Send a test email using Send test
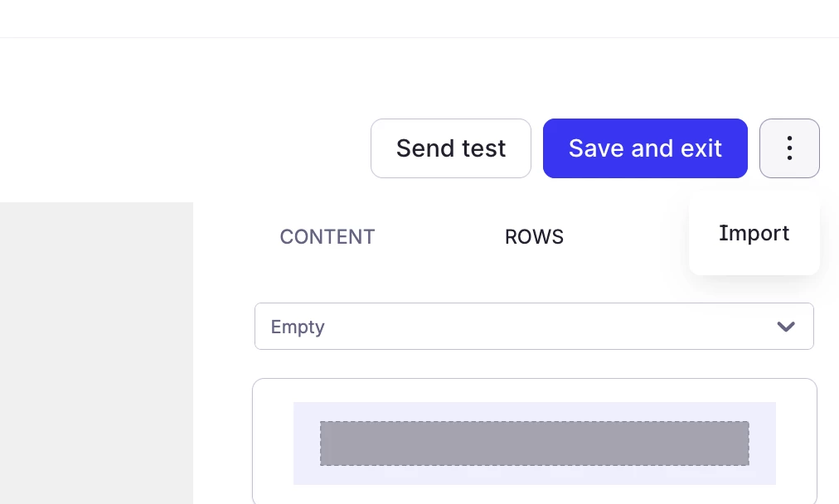This screenshot has width=839, height=504. click(450, 148)
